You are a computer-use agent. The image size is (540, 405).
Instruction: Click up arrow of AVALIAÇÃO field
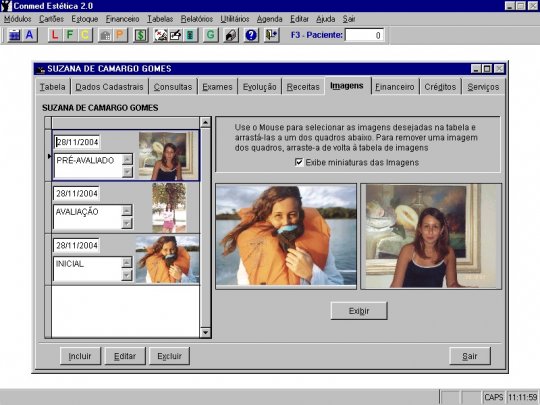coord(127,210)
